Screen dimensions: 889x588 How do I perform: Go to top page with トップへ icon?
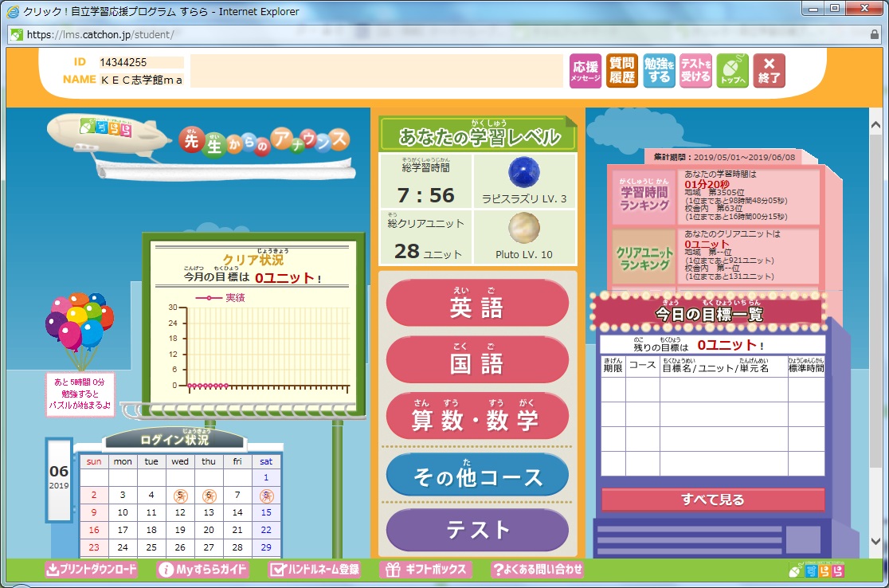[732, 71]
